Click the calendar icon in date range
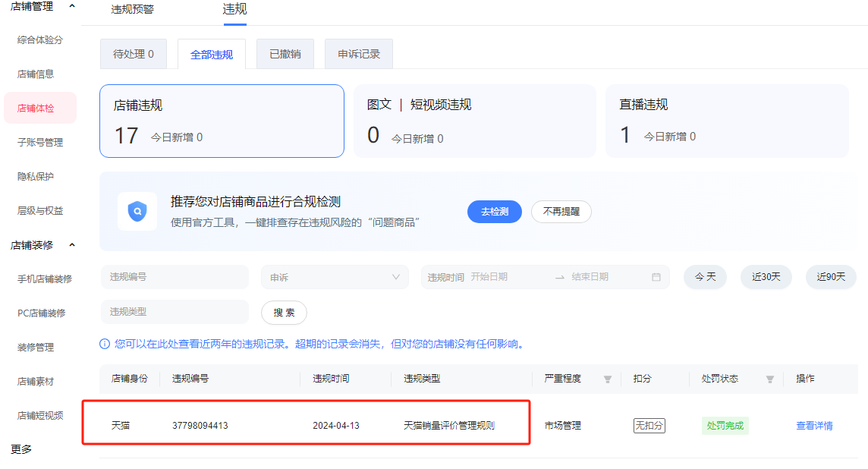The width and height of the screenshot is (868, 469). (656, 278)
